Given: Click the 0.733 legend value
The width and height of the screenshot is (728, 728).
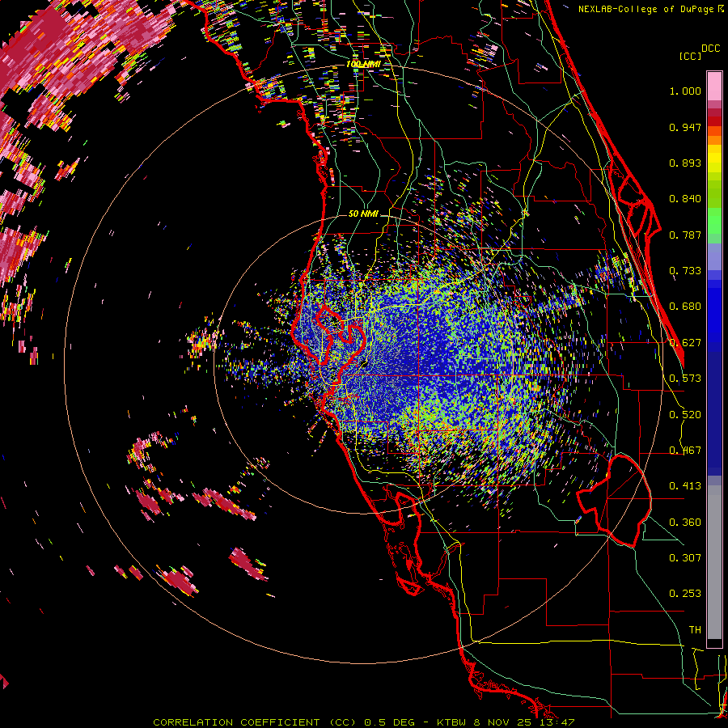Looking at the screenshot, I should click(x=685, y=271).
